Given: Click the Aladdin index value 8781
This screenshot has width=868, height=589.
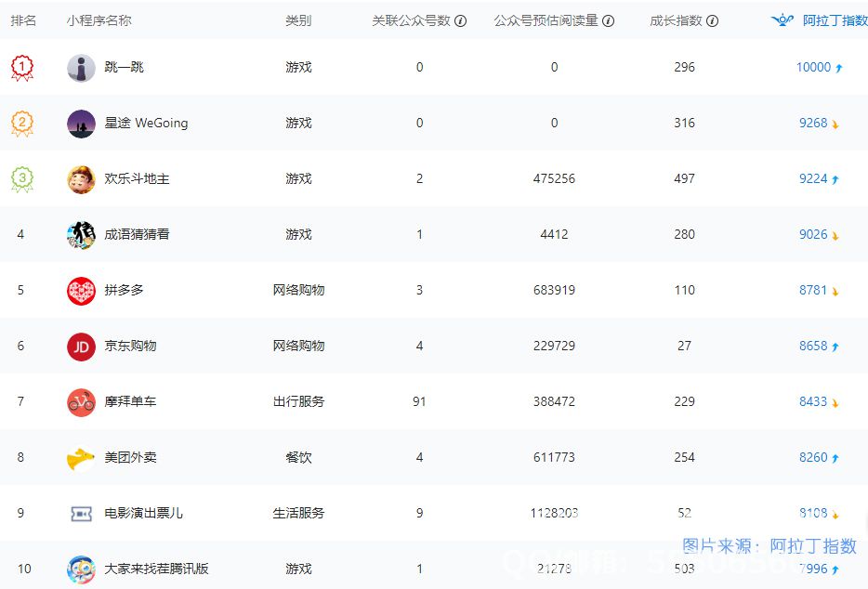Looking at the screenshot, I should click(812, 290).
